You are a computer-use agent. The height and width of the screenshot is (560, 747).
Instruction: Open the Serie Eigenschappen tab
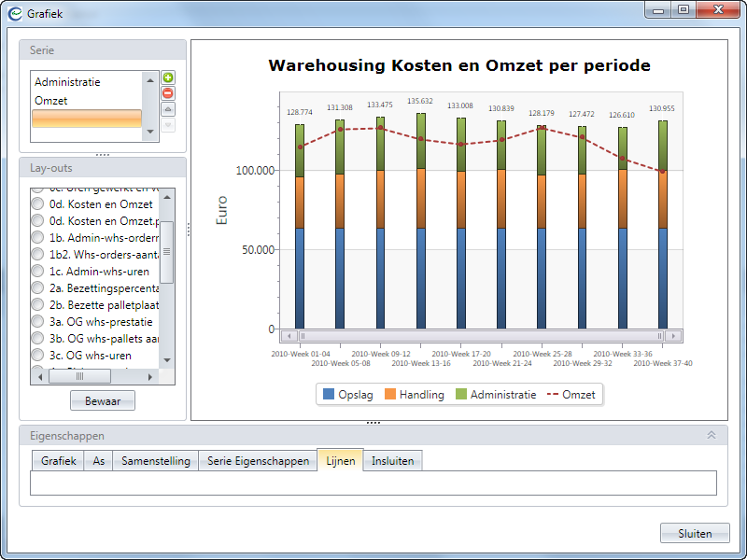click(258, 461)
